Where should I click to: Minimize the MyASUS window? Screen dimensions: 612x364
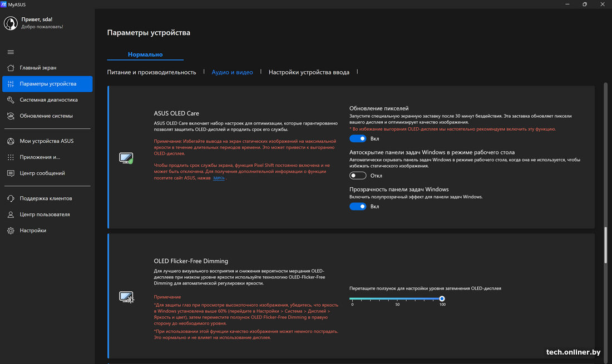(x=567, y=4)
